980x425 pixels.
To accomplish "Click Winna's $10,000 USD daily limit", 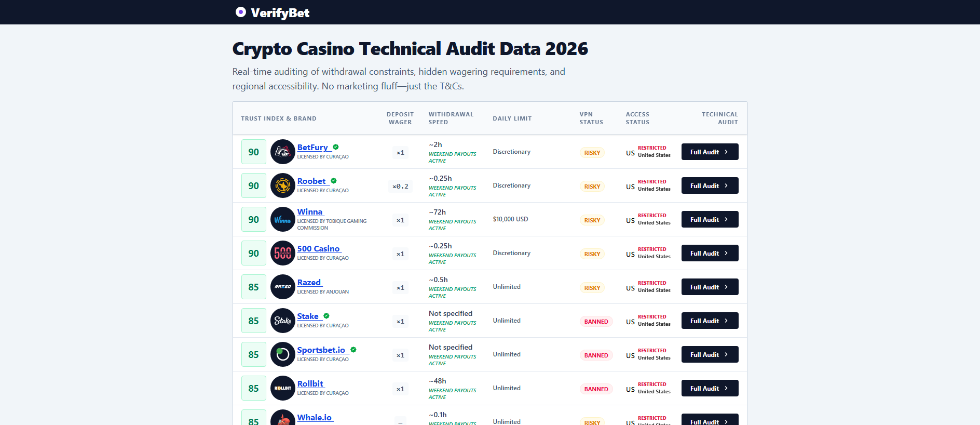I will 511,219.
